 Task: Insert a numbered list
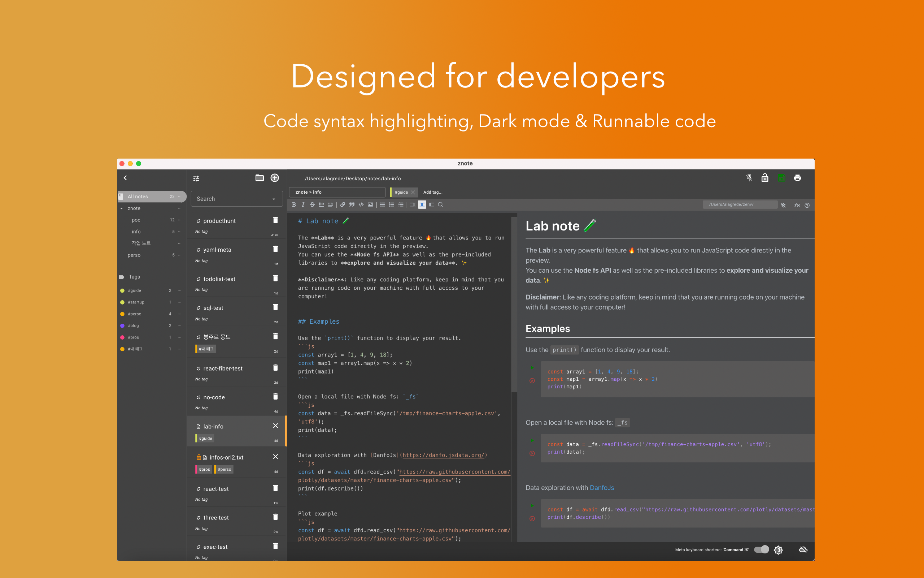tap(391, 204)
